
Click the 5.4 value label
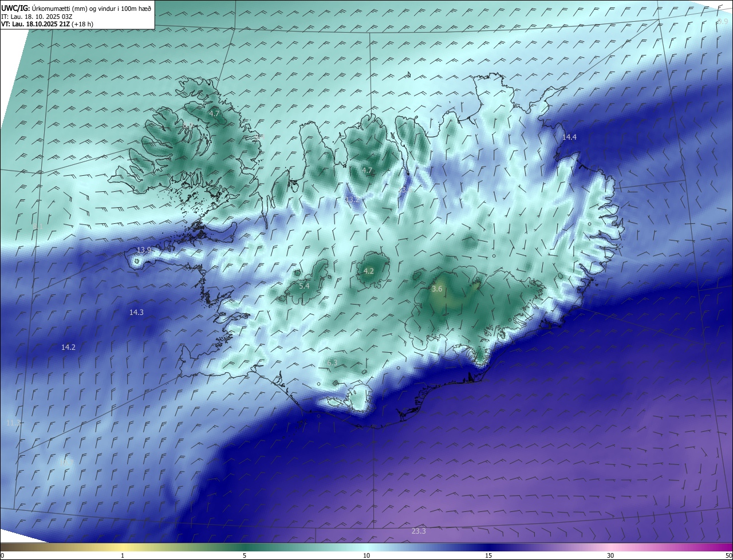(x=304, y=286)
